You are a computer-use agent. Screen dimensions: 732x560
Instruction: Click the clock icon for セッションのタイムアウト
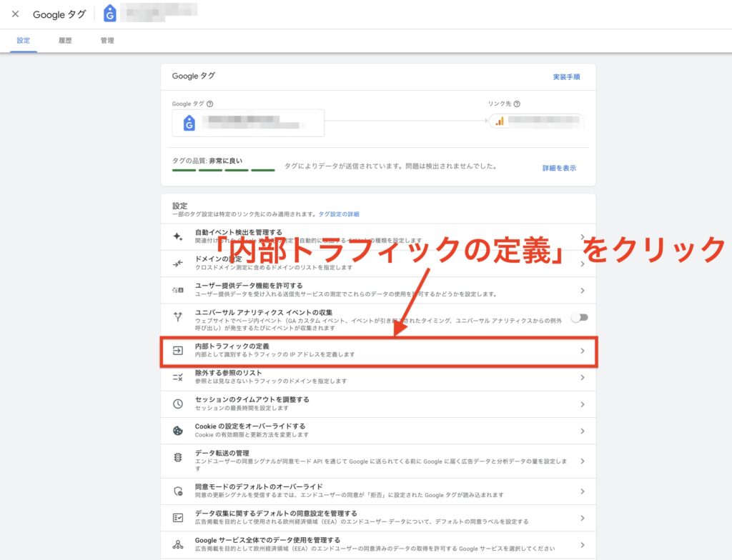coord(178,404)
